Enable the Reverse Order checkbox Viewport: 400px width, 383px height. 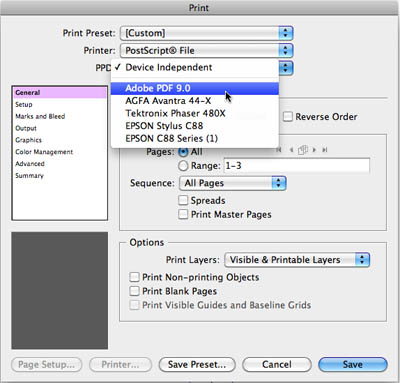[x=287, y=117]
